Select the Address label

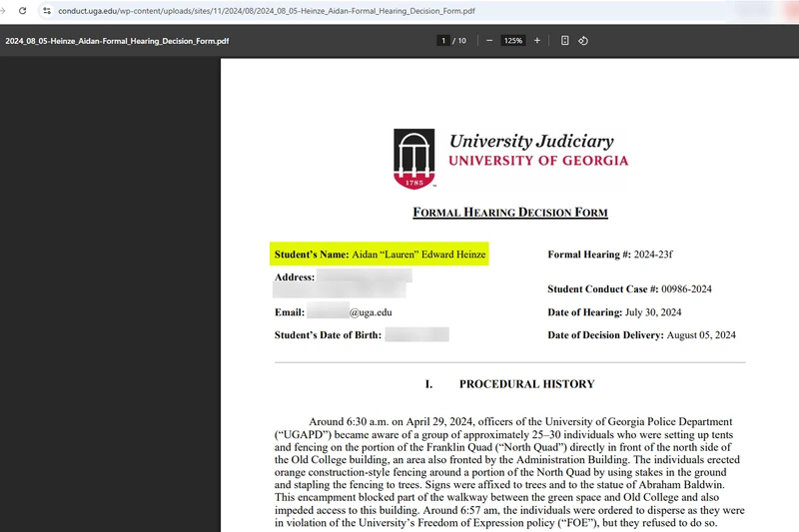click(x=295, y=276)
